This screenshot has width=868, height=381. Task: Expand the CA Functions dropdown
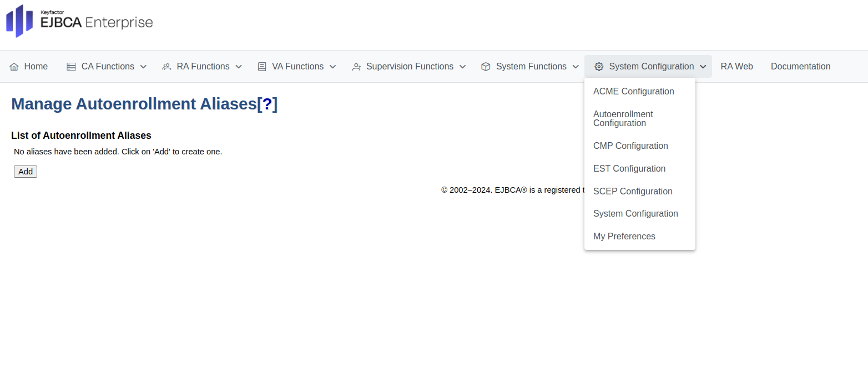click(143, 66)
